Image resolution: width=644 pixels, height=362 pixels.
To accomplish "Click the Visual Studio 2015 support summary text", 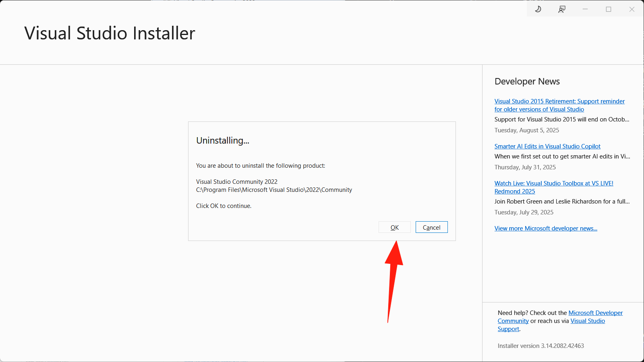I will 561,119.
